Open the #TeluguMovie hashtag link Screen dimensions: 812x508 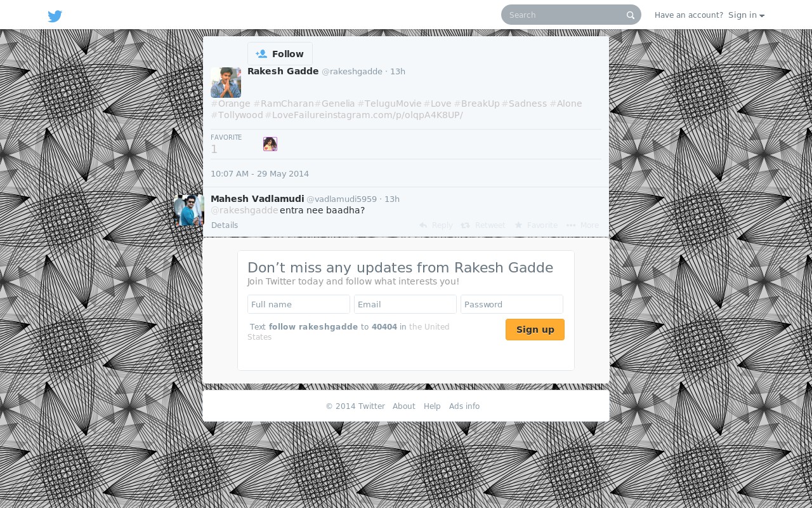tap(390, 104)
